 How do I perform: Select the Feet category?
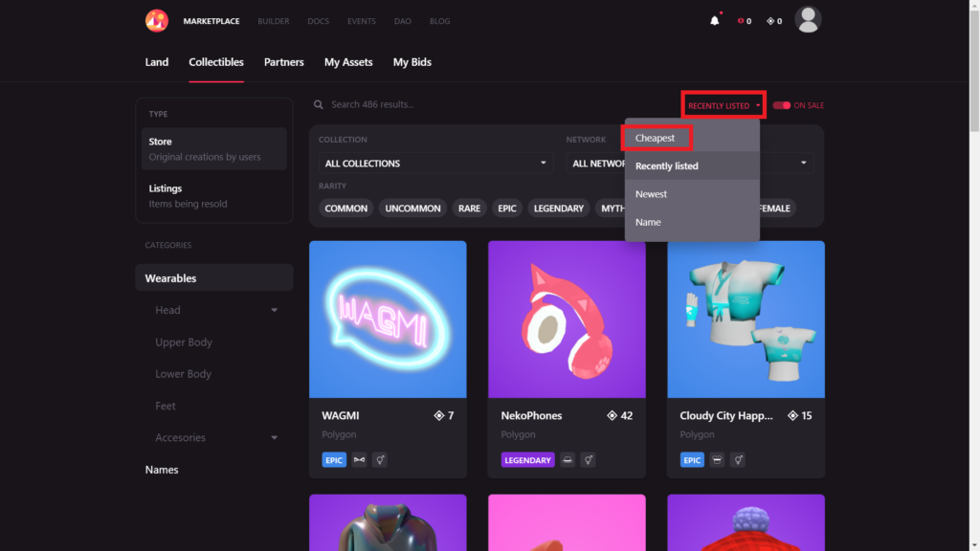click(x=165, y=406)
